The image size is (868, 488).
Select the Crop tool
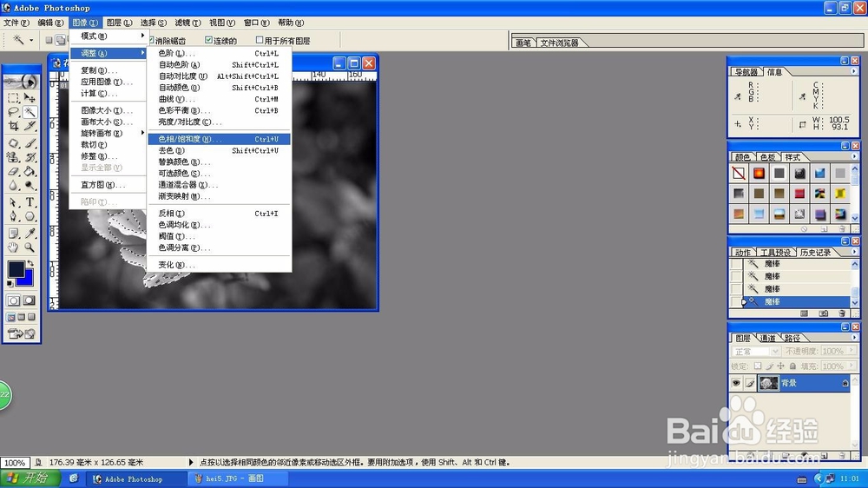(13, 126)
